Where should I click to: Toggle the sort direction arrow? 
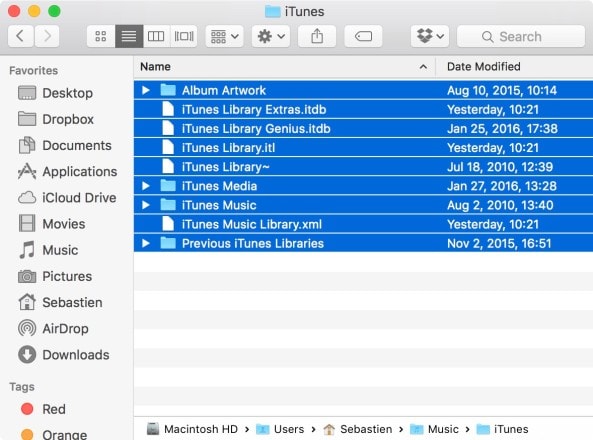(423, 67)
